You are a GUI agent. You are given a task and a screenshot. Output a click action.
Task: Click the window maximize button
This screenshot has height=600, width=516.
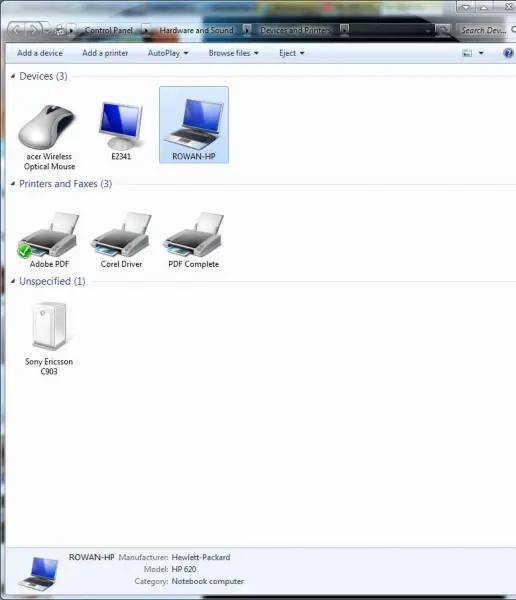coord(484,7)
